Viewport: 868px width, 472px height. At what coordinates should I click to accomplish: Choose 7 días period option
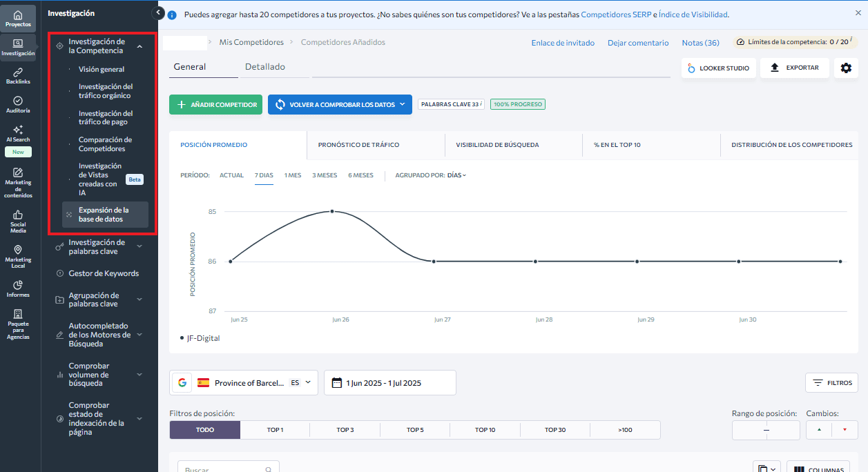click(x=264, y=175)
